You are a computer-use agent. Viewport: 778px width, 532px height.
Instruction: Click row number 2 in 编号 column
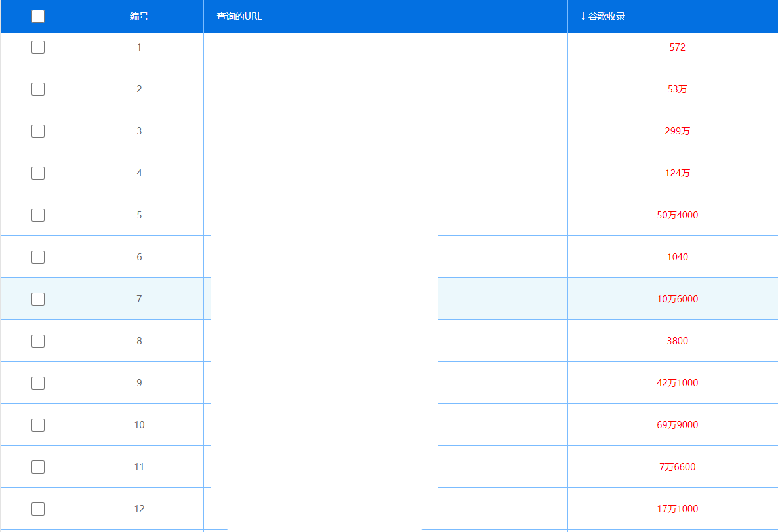(139, 89)
